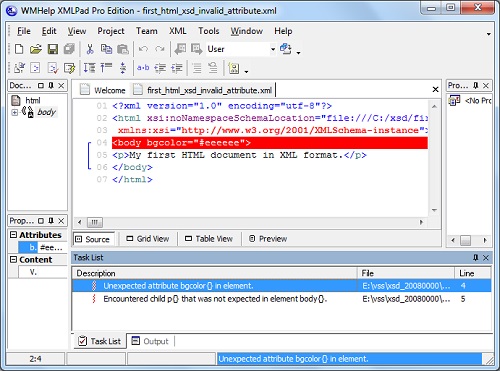Screen dimensions: 500x371
Task: Click the comment lines toolbar icon
Action: 197,68
